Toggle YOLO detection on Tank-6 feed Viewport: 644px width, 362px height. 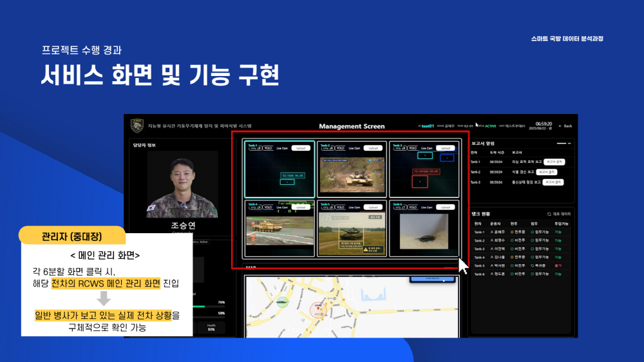click(412, 207)
